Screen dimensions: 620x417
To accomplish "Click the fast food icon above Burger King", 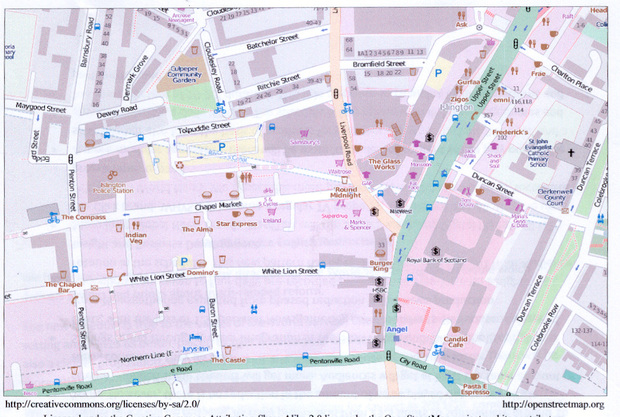I will coord(380,253).
